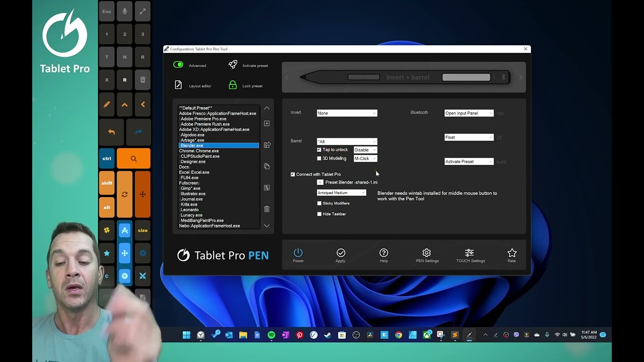This screenshot has width=644, height=362.
Task: Open the M-Click dropdown next to 3D Modeling
Action: (x=365, y=158)
